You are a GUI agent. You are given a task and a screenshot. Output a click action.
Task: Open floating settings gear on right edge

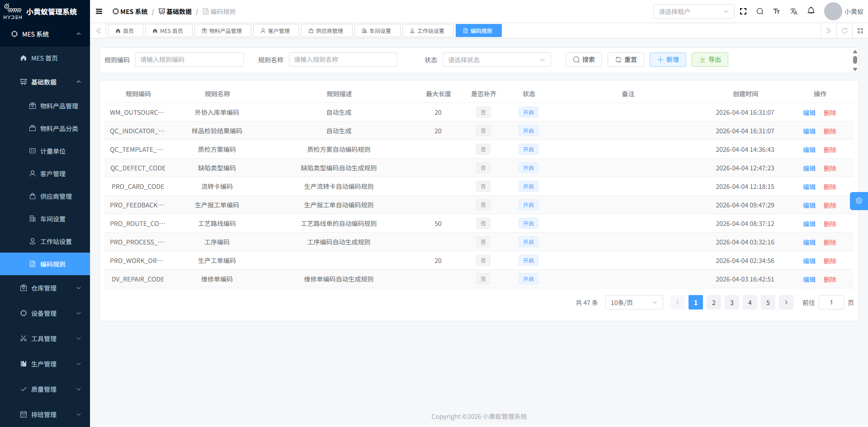click(x=859, y=201)
